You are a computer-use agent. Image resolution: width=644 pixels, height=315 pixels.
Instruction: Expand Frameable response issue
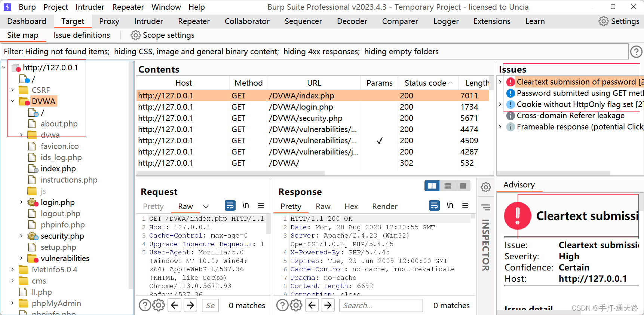point(500,127)
